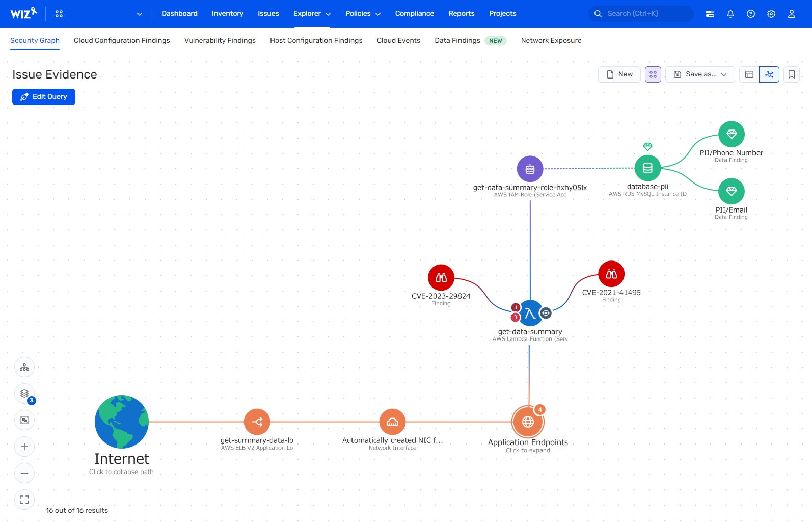Switch to table view toggle
The width and height of the screenshot is (812, 522).
pos(749,74)
